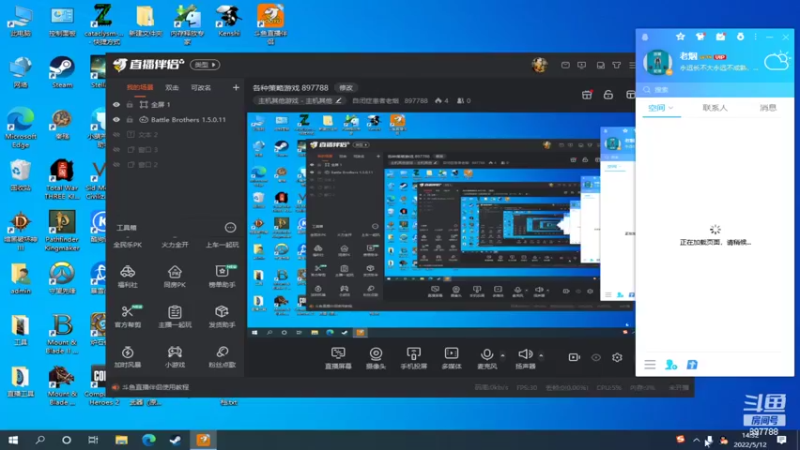The image size is (800, 450).
Task: Add a 手机投屏 phone cast source
Action: tap(413, 358)
